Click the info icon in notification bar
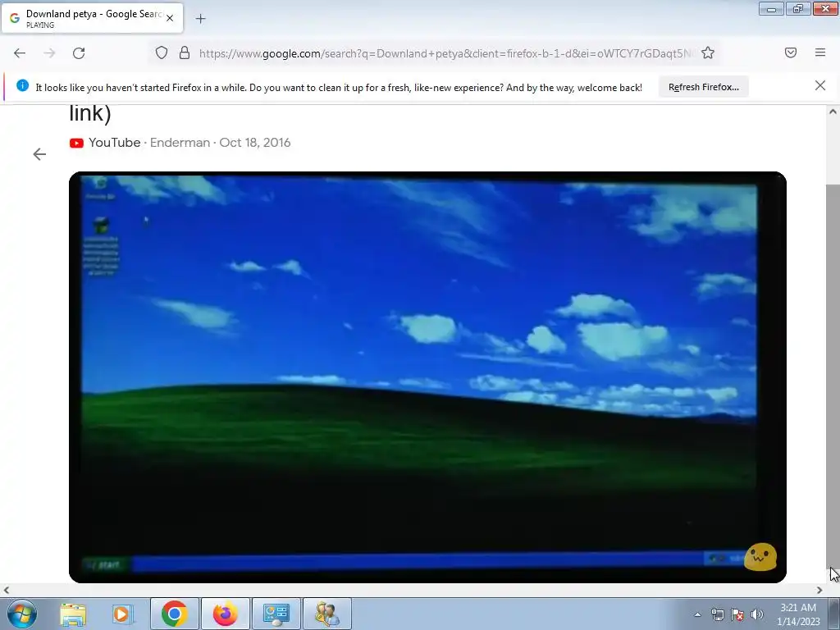This screenshot has height=630, width=840. [22, 85]
